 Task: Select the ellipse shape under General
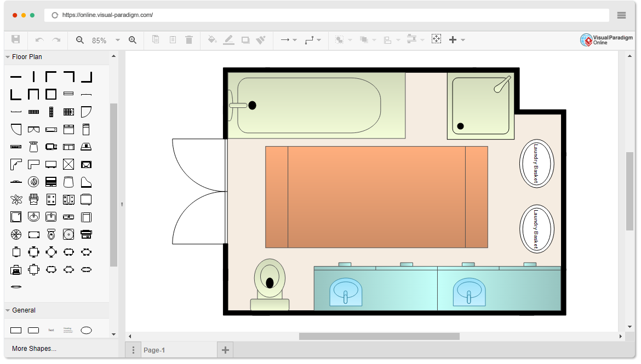pyautogui.click(x=86, y=331)
